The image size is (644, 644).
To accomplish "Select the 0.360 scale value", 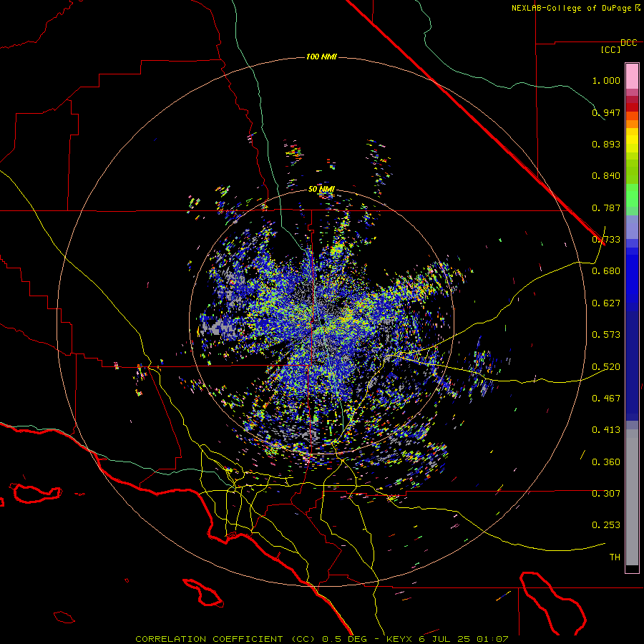I will point(606,462).
